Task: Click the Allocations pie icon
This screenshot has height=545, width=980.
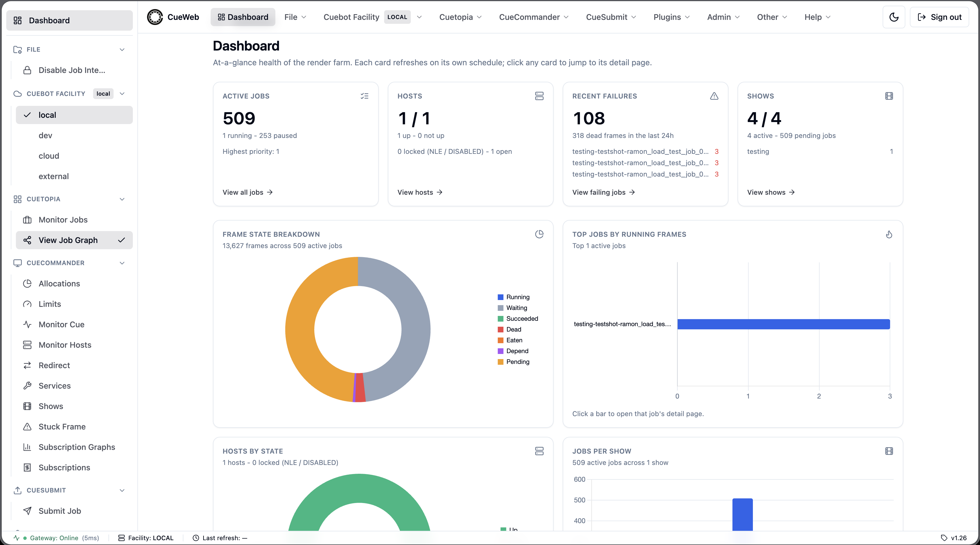Action: [x=27, y=284]
